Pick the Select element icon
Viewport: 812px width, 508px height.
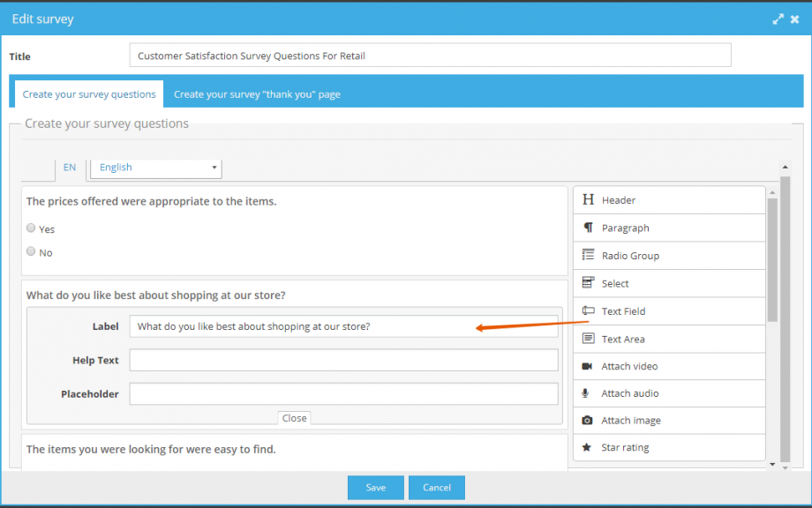[588, 282]
